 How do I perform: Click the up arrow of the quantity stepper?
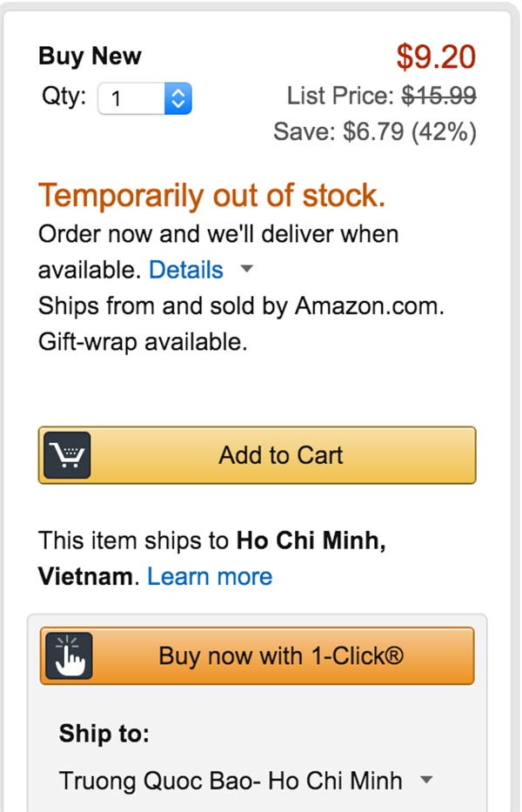pos(176,91)
